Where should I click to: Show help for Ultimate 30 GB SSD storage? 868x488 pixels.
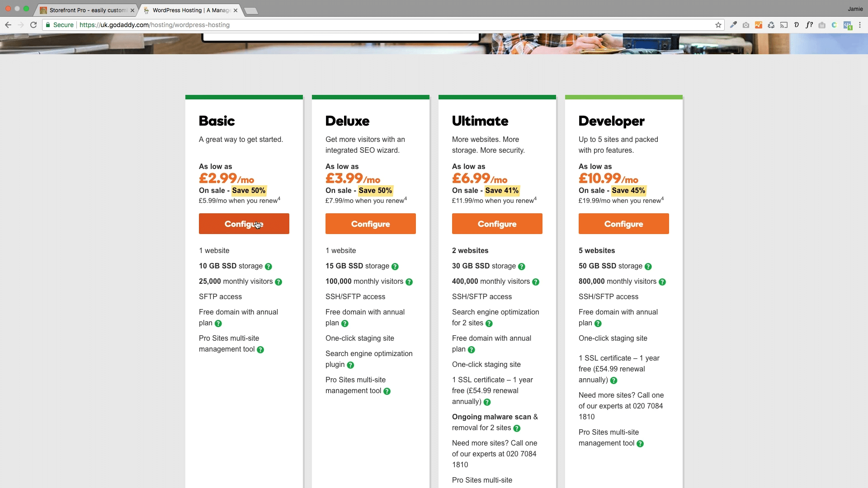coord(522,267)
